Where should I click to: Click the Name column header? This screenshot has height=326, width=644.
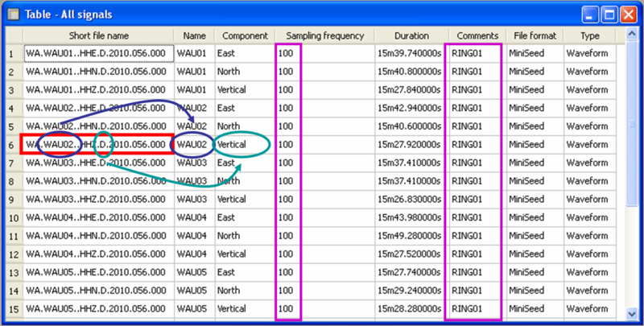click(195, 36)
